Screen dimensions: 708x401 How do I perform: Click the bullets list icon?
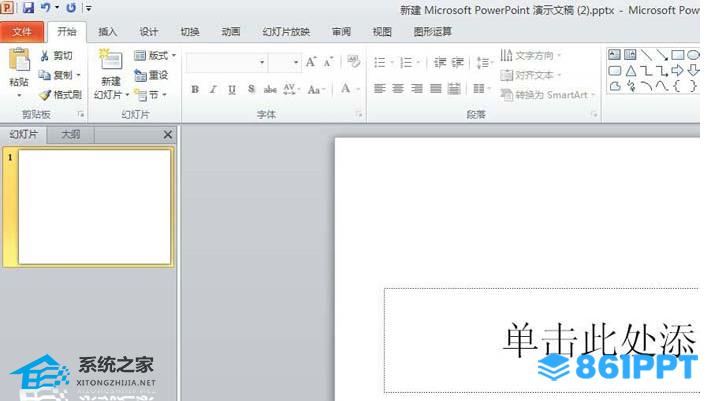380,62
